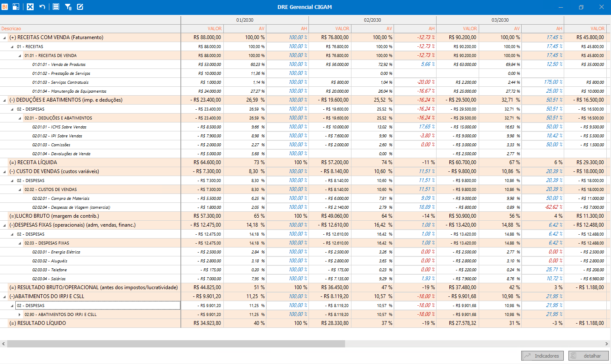This screenshot has width=611, height=364.
Task: Click the horizontal scrollbar right arrow
Action: click(607, 344)
